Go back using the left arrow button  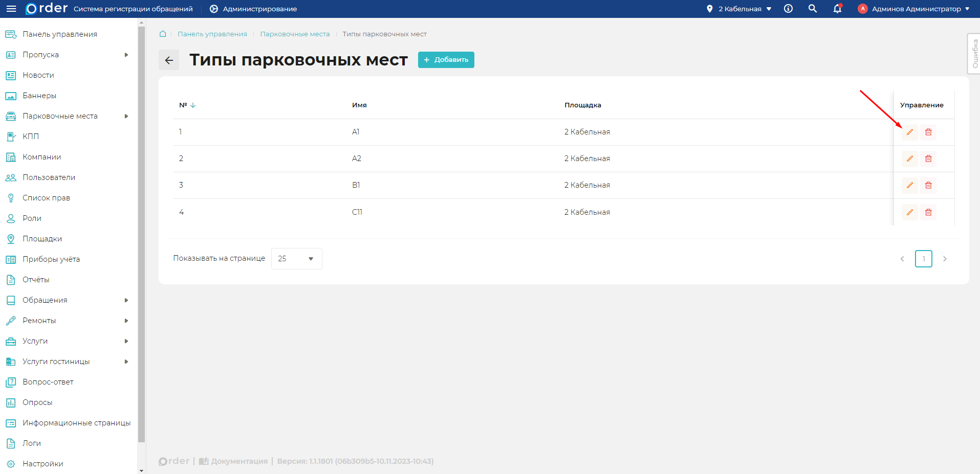tap(169, 60)
